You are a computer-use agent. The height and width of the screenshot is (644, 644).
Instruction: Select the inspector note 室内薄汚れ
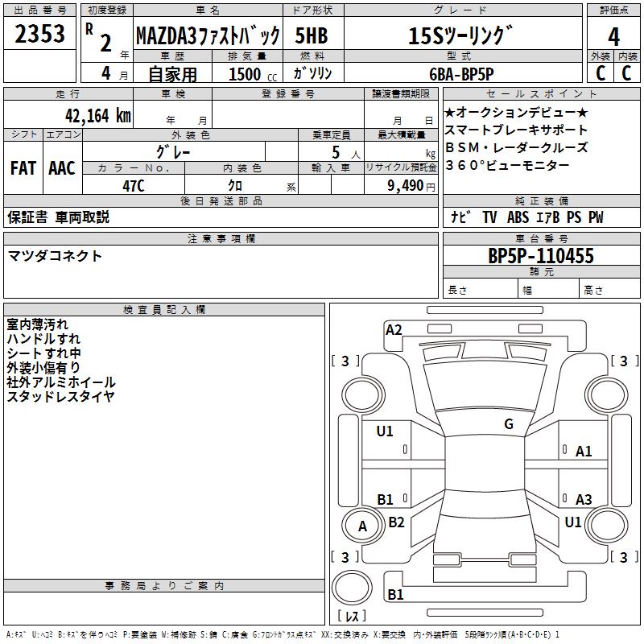pos(37,324)
